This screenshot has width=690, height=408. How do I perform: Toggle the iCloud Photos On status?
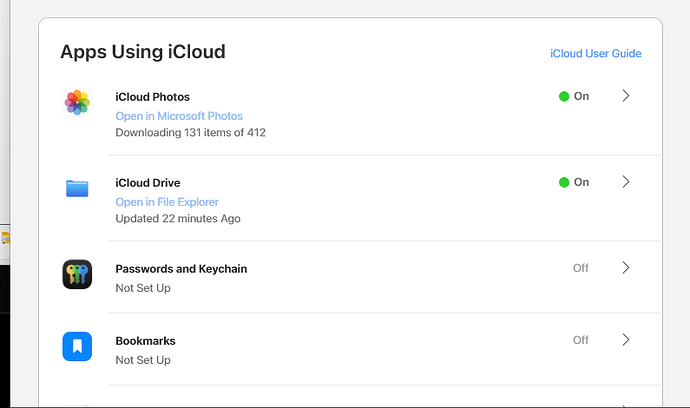[x=574, y=96]
